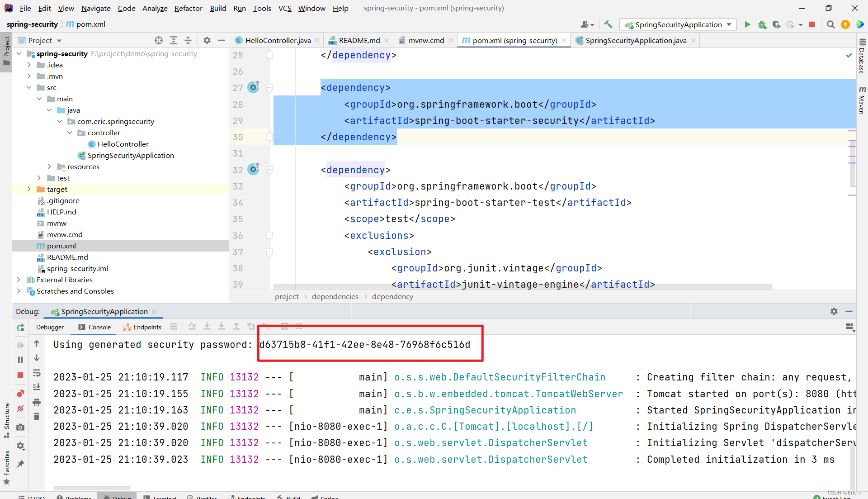Toggle the Favorites side tool button
The width and height of the screenshot is (868, 499).
(x=6, y=467)
